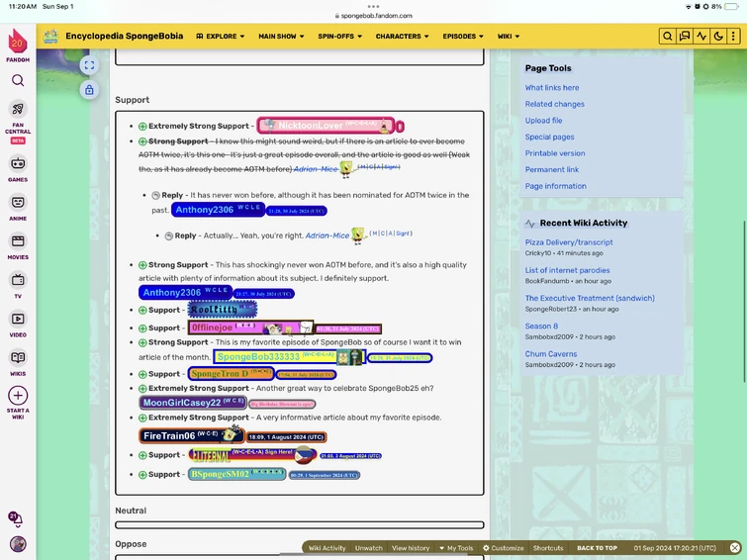Screen dimensions: 747x560
Task: Open the user avatar profile
Action: click(18, 544)
